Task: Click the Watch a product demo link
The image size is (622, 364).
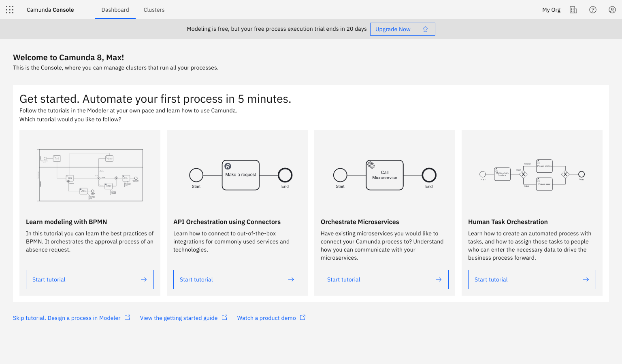Action: point(266,318)
